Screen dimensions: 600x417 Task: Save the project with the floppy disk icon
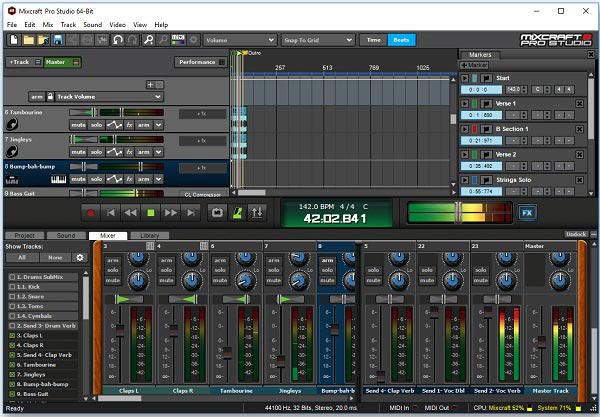pyautogui.click(x=58, y=40)
